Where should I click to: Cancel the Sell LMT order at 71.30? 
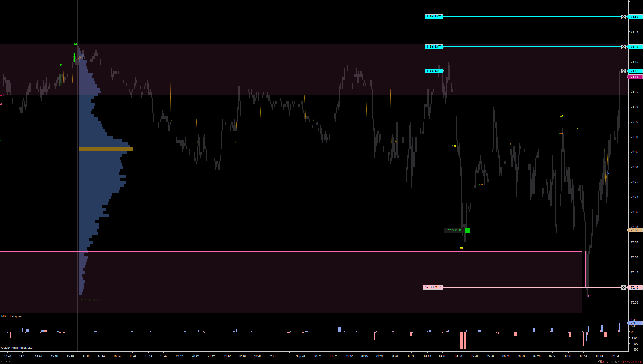[x=623, y=17]
